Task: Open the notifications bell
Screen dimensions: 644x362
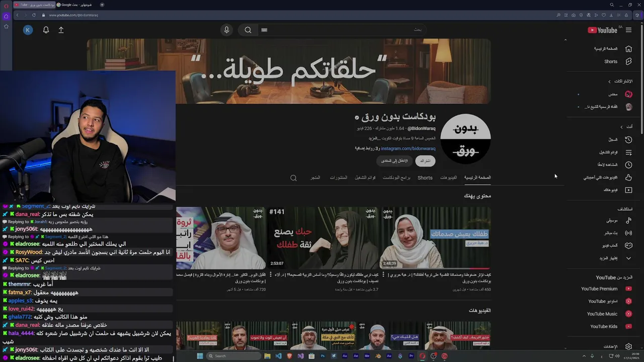Action: [x=46, y=30]
